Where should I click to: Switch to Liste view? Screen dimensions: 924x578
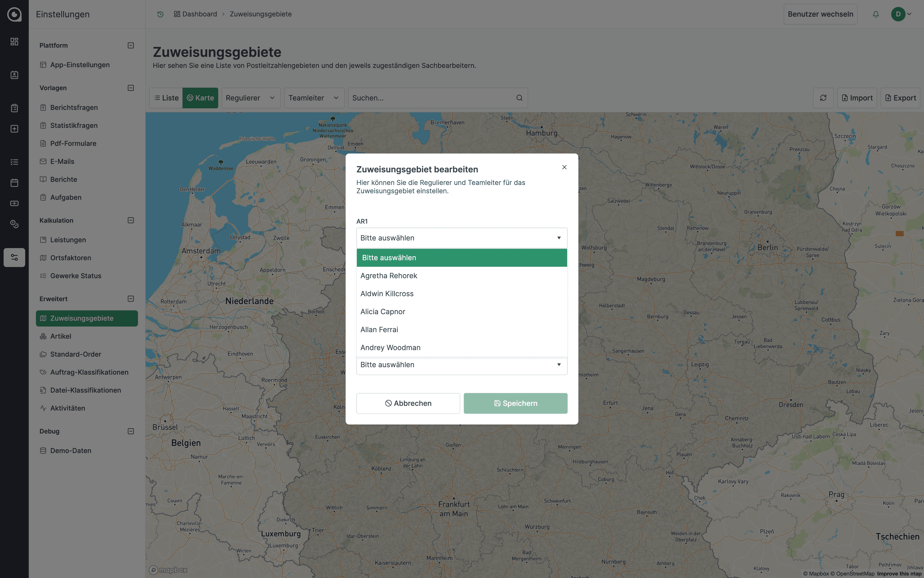[x=166, y=98]
